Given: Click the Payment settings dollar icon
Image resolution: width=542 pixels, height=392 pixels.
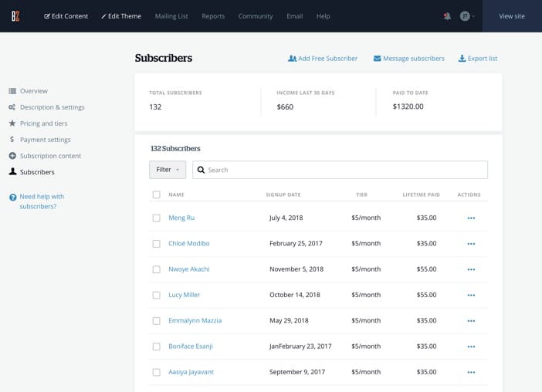Looking at the screenshot, I should pyautogui.click(x=12, y=140).
